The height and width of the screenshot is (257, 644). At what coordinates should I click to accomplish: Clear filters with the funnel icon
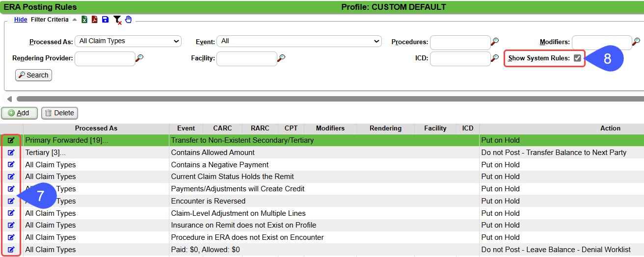[x=117, y=20]
